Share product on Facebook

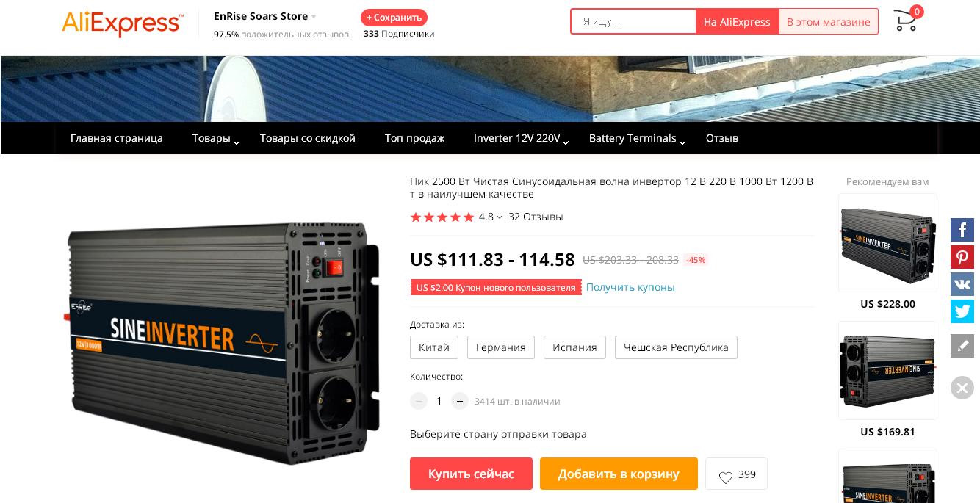point(962,230)
